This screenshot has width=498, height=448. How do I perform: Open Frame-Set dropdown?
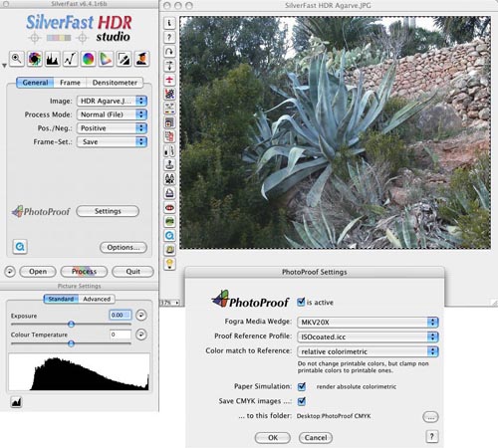click(112, 142)
